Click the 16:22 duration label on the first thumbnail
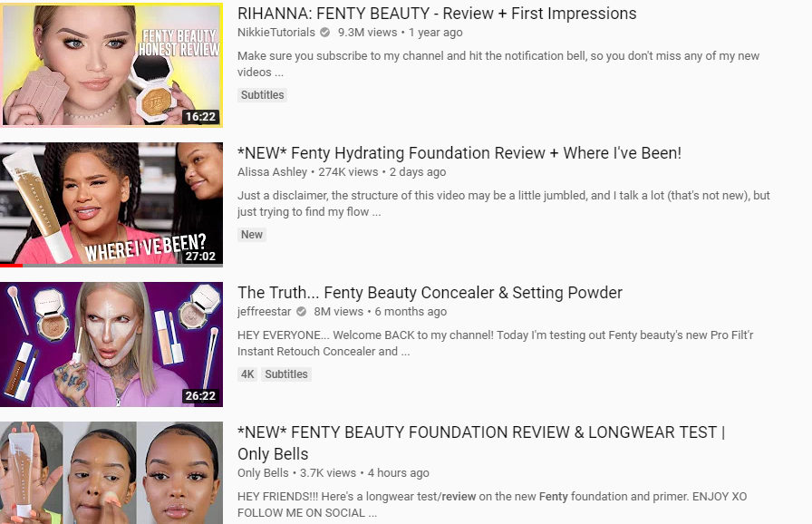This screenshot has width=812, height=524. click(201, 117)
